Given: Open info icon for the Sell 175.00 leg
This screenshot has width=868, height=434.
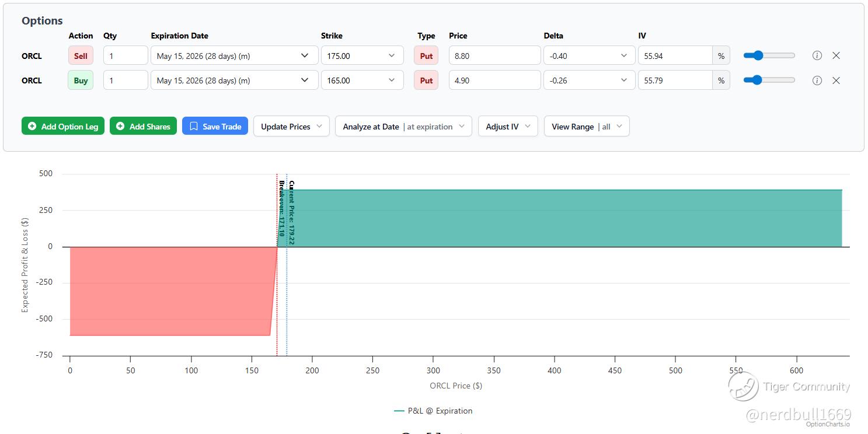Looking at the screenshot, I should point(817,55).
